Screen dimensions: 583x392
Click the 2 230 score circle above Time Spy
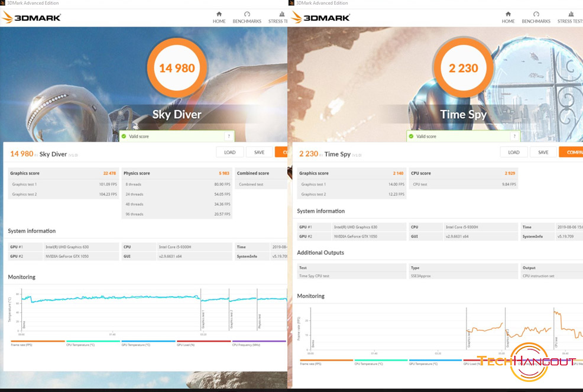[x=464, y=68]
